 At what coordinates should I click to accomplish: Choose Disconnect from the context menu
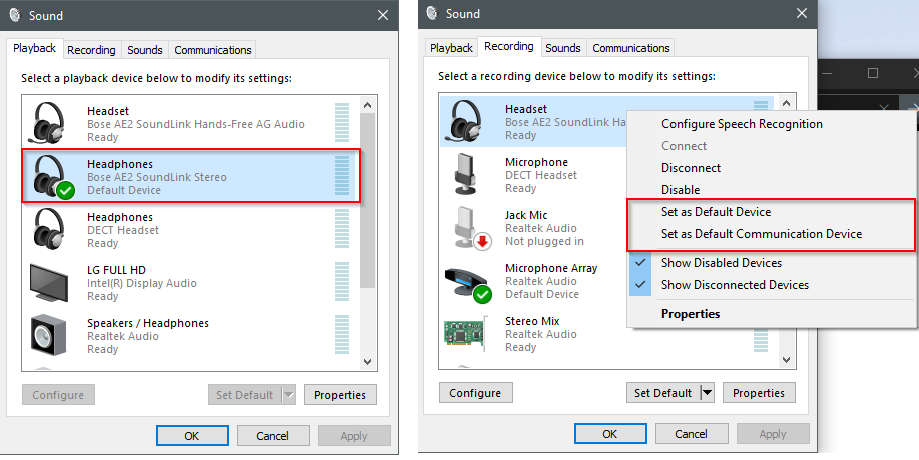tap(690, 168)
